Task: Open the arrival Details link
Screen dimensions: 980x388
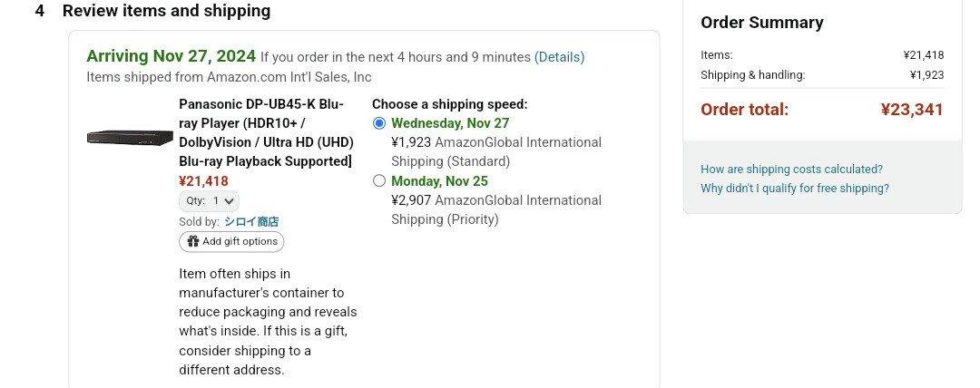Action: point(559,57)
